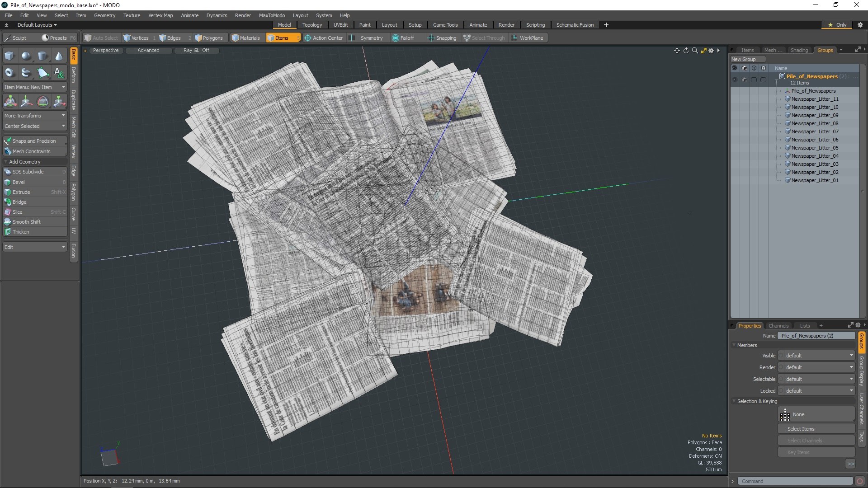Screen dimensions: 868x488
Task: Click the Thicken tool
Action: pyautogui.click(x=35, y=232)
